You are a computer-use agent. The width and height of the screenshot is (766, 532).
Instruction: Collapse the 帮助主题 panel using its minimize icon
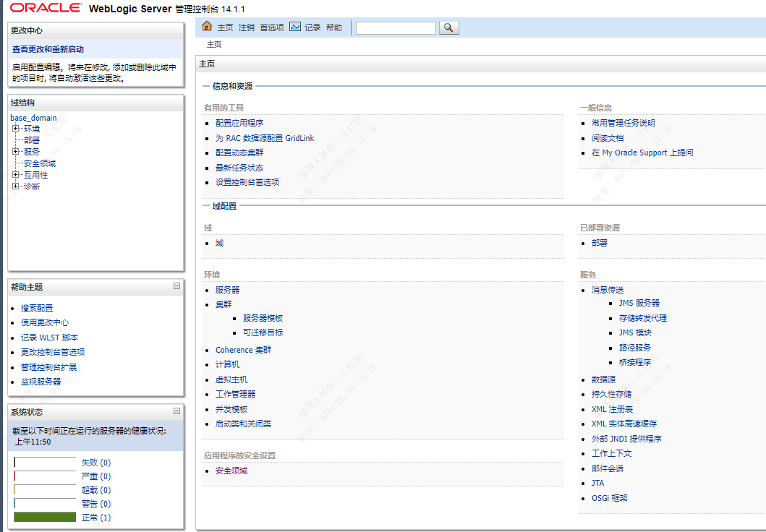click(176, 286)
